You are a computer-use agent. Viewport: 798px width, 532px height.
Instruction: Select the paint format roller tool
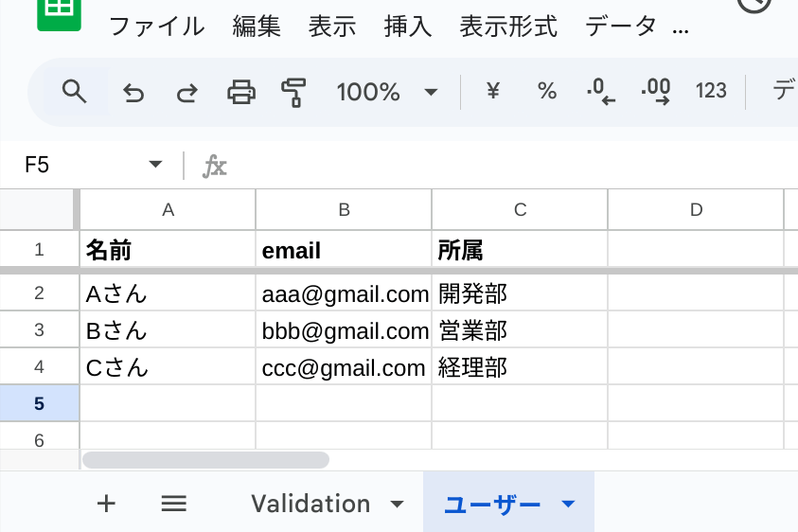293,93
